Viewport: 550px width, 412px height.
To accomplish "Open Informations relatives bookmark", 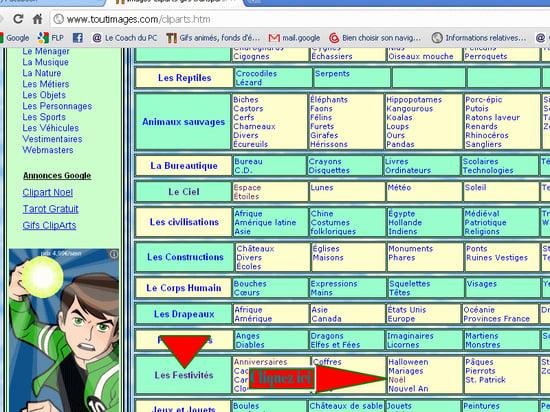I will [479, 38].
